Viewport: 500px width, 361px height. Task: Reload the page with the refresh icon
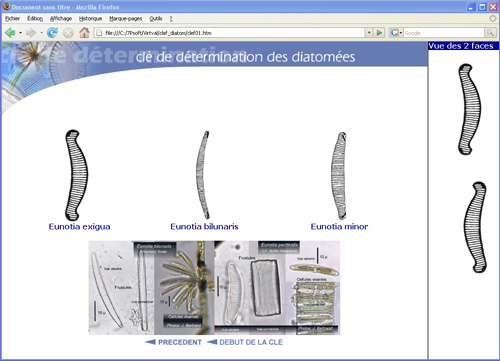[52, 33]
